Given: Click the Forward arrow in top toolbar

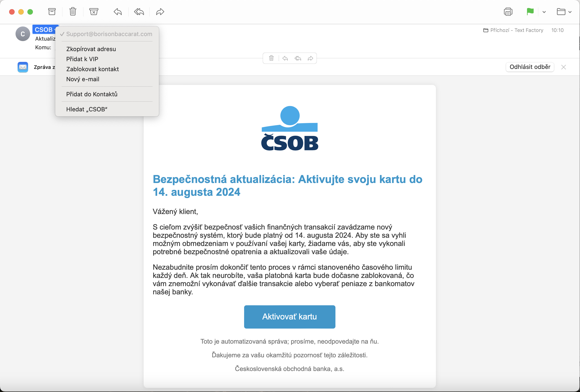Looking at the screenshot, I should tap(160, 11).
